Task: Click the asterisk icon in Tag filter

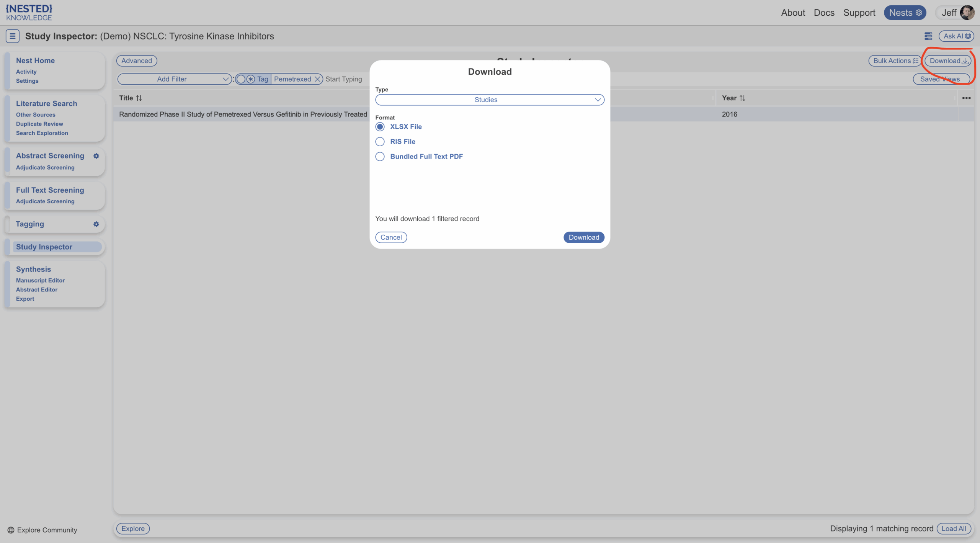Action: tap(251, 79)
